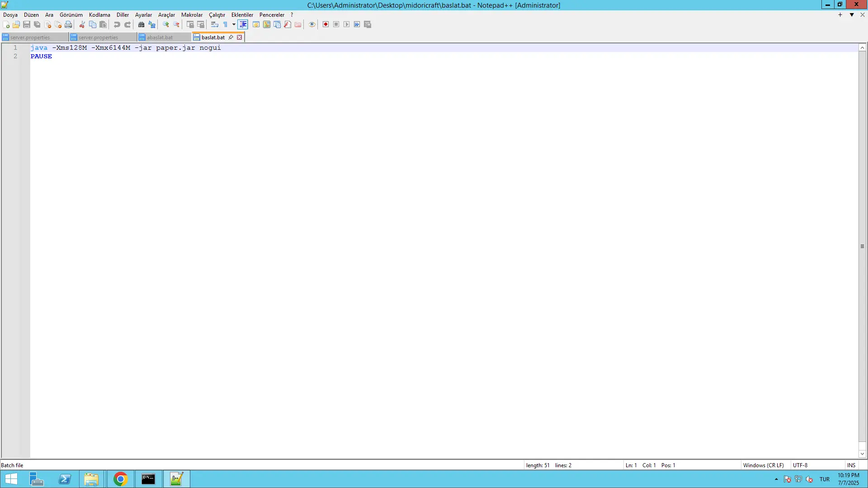The image size is (868, 488).
Task: Pin the baslat.bat tab
Action: pyautogui.click(x=231, y=38)
